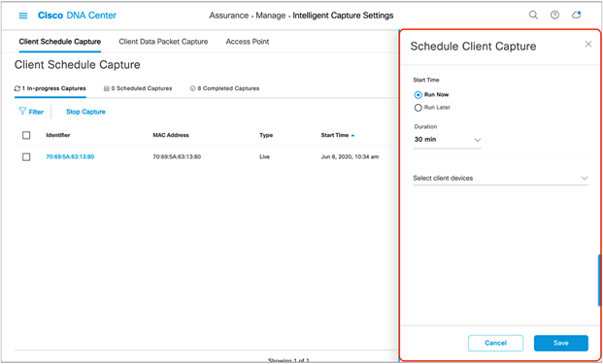Click the Jun 8, 2020, 10:34 am cell
This screenshot has width=603, height=364.
point(350,157)
